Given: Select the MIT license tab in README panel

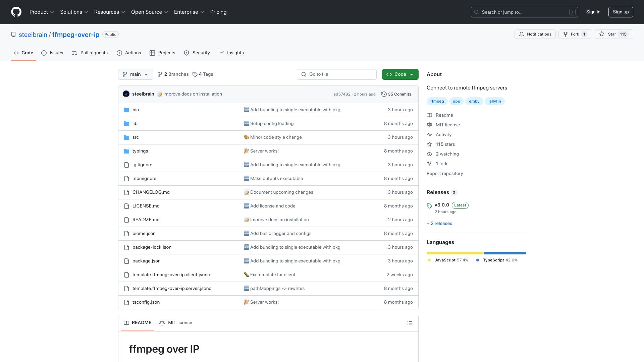Looking at the screenshot, I should coord(176,323).
